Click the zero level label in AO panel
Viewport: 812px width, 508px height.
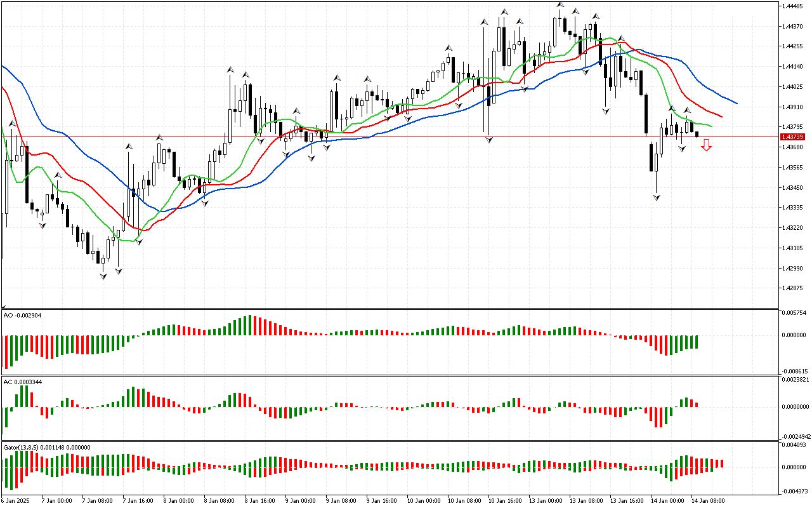pos(794,335)
